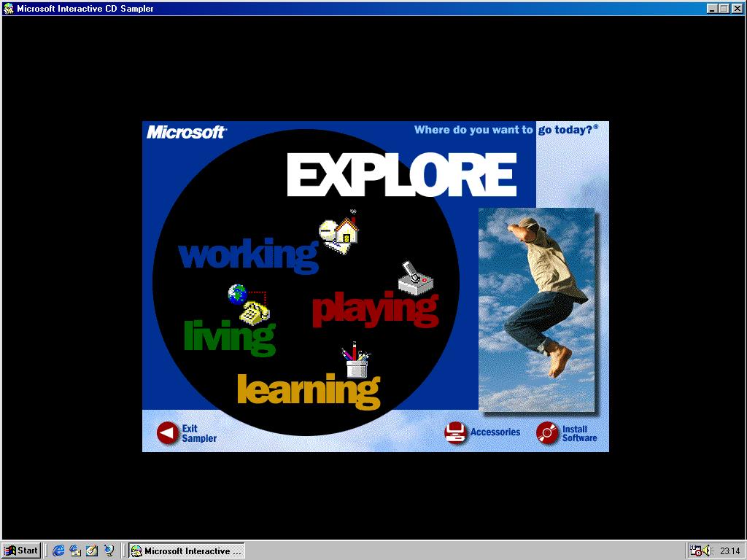Choose the pencil cup learning icon
Image resolution: width=747 pixels, height=560 pixels.
[x=356, y=360]
